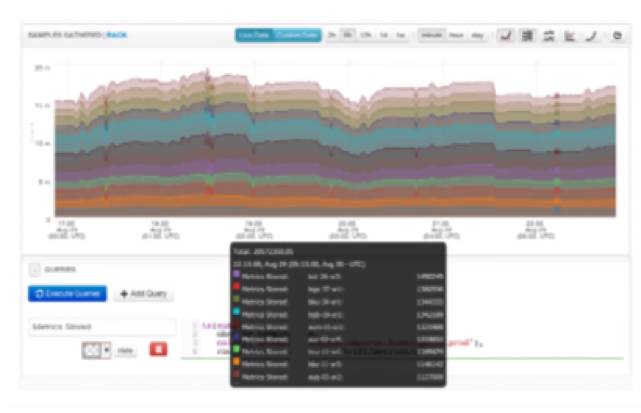This screenshot has width=641, height=413.
Task: Set granularity to hour
Action: click(x=456, y=35)
